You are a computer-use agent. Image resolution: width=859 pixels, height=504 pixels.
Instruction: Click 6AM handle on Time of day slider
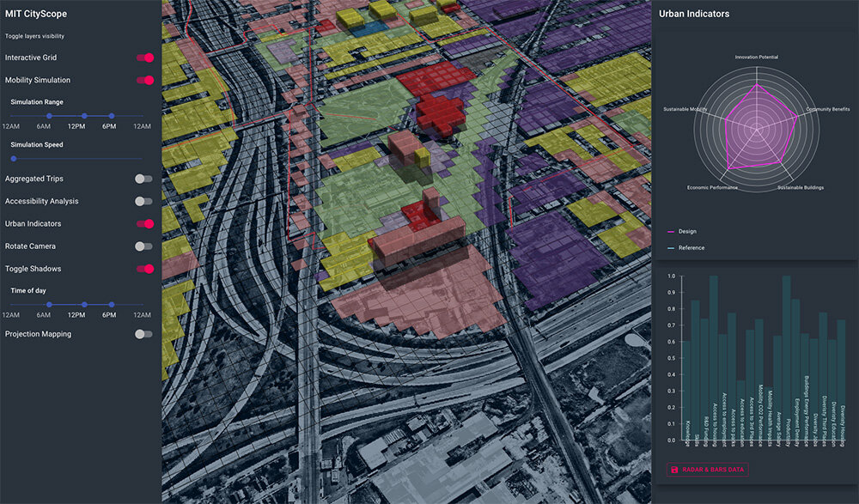tap(49, 304)
